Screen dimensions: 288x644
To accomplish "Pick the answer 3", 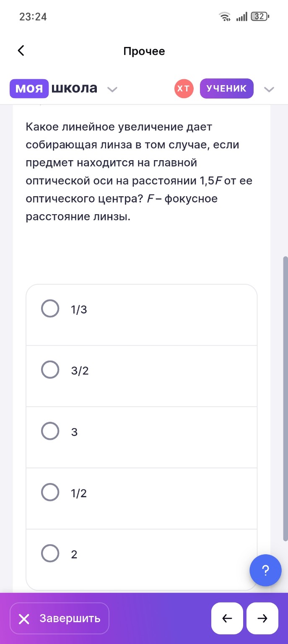I will (x=50, y=431).
